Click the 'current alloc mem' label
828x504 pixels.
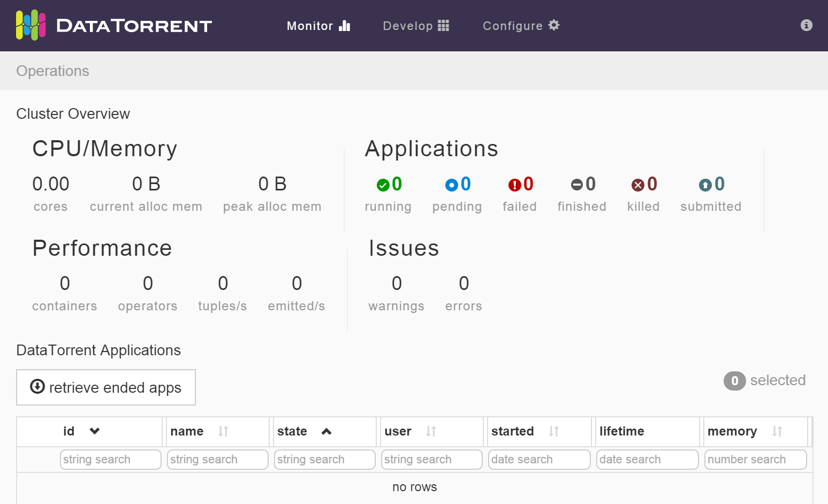(x=146, y=207)
